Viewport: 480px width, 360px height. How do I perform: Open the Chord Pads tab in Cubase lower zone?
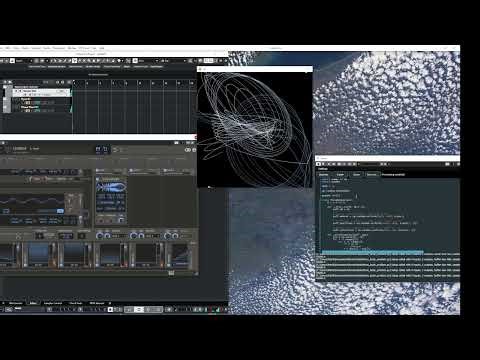(76, 303)
